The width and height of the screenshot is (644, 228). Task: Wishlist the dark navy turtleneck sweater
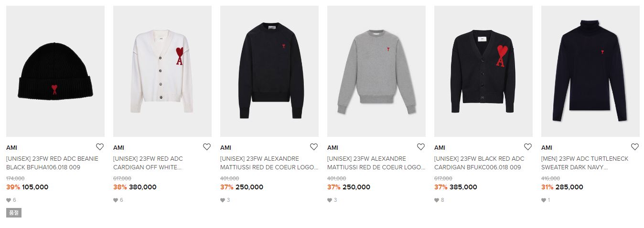pos(634,147)
